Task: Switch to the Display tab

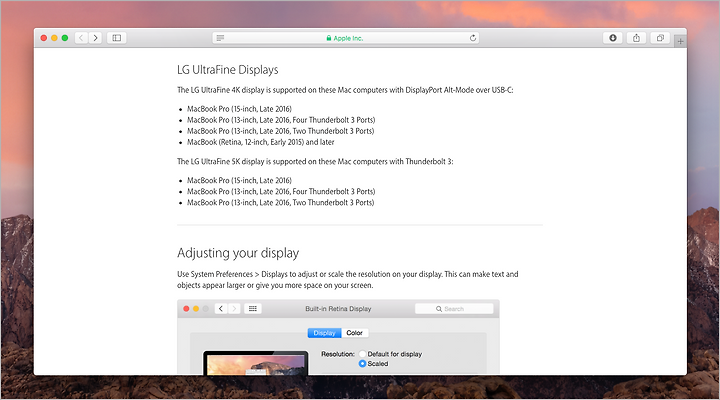Action: pos(324,333)
